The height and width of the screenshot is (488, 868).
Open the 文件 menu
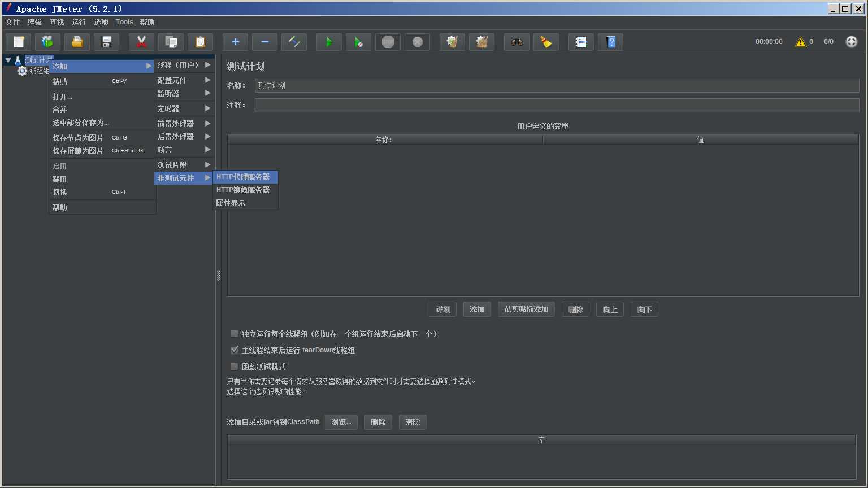pyautogui.click(x=12, y=22)
